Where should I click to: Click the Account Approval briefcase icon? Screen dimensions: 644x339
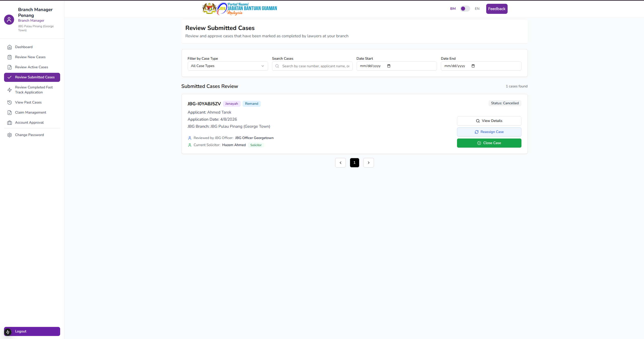pos(10,123)
